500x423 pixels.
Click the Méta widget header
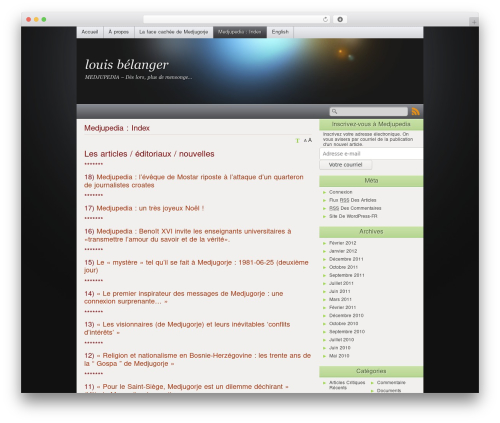[371, 181]
